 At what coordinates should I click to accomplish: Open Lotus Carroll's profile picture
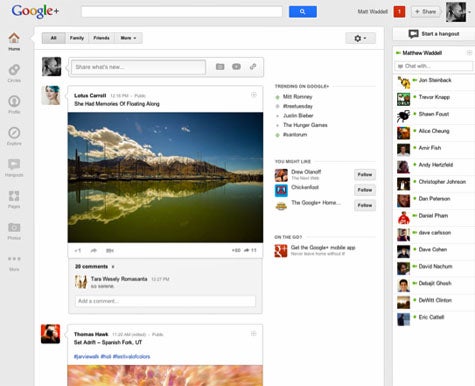pos(51,95)
